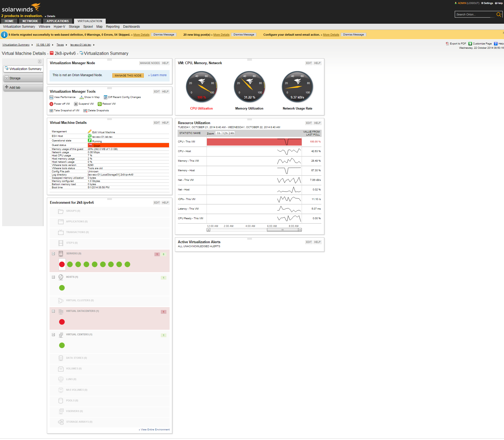Click the timeline scrollbar right arrow
This screenshot has width=504, height=440.
(300, 230)
